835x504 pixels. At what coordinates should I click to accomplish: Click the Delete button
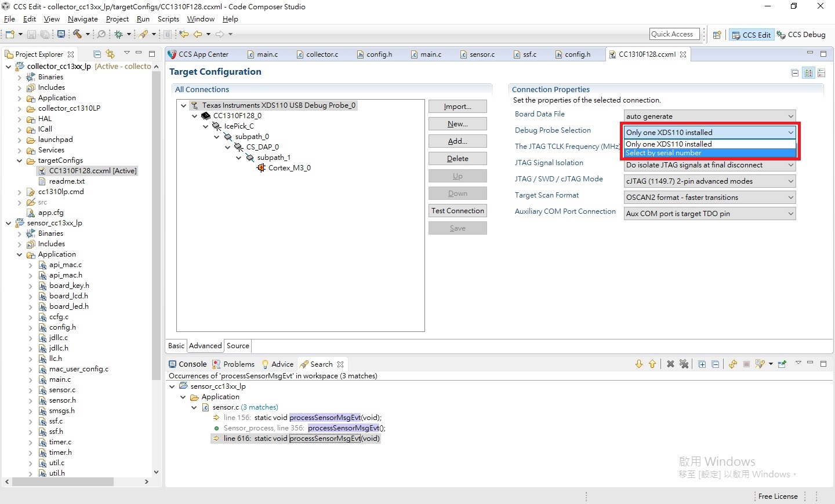(x=458, y=159)
